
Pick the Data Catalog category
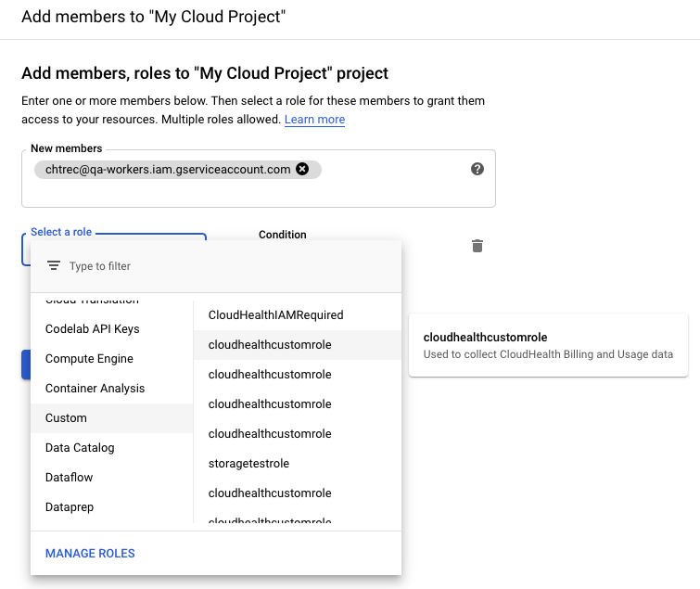pos(80,448)
